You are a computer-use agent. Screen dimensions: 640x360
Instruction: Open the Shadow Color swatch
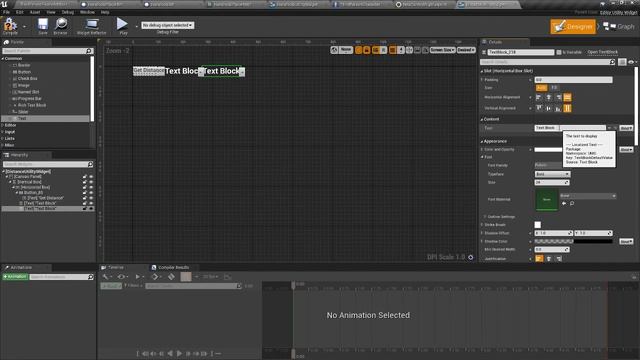pos(573,241)
